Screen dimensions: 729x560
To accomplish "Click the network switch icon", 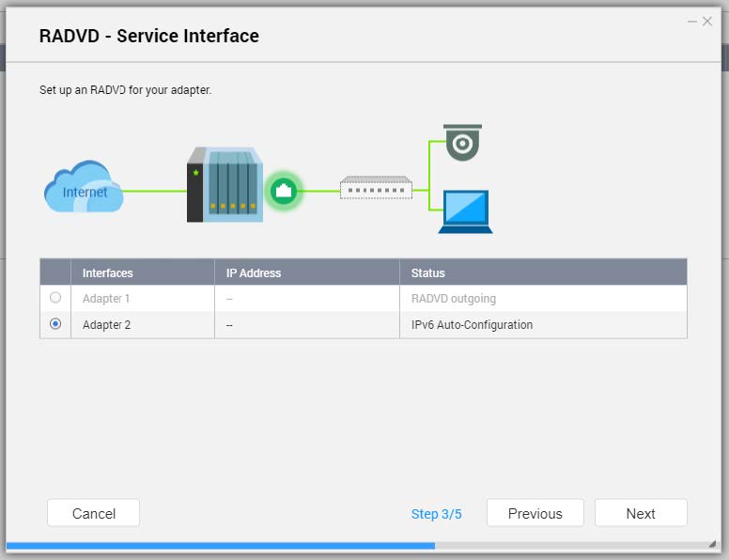I will (x=376, y=188).
